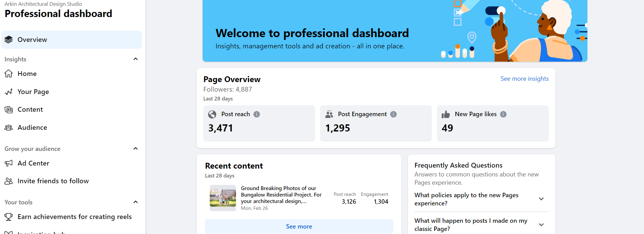Collapse the Insights section

coord(135,59)
